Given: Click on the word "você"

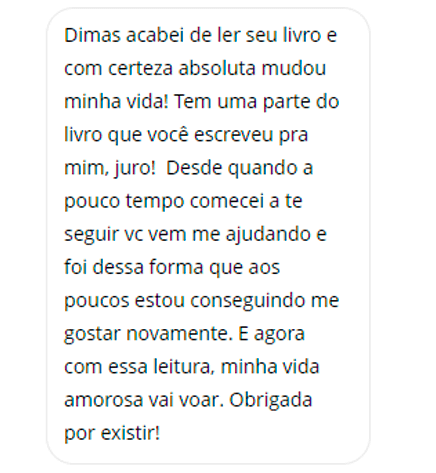Looking at the screenshot, I should click(168, 134).
